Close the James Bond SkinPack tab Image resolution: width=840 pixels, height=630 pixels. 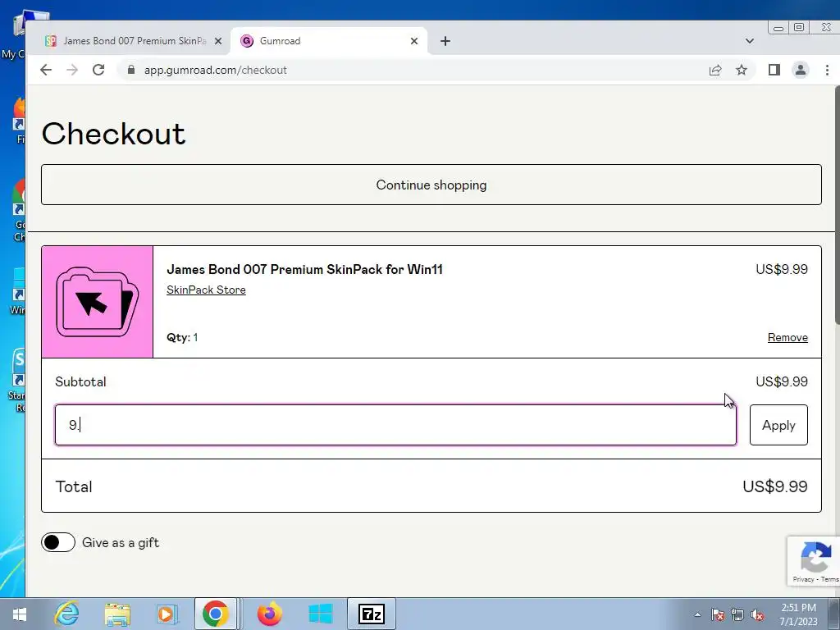[x=218, y=41]
